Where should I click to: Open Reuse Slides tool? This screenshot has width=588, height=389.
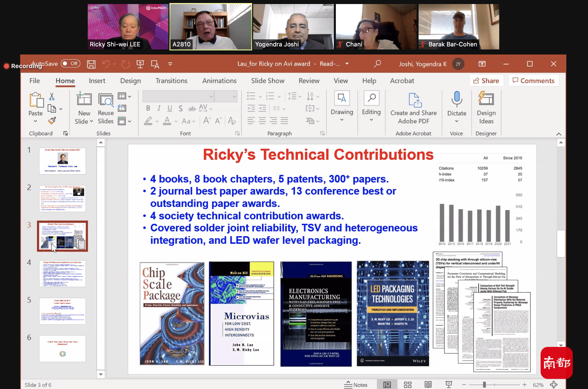tap(106, 108)
